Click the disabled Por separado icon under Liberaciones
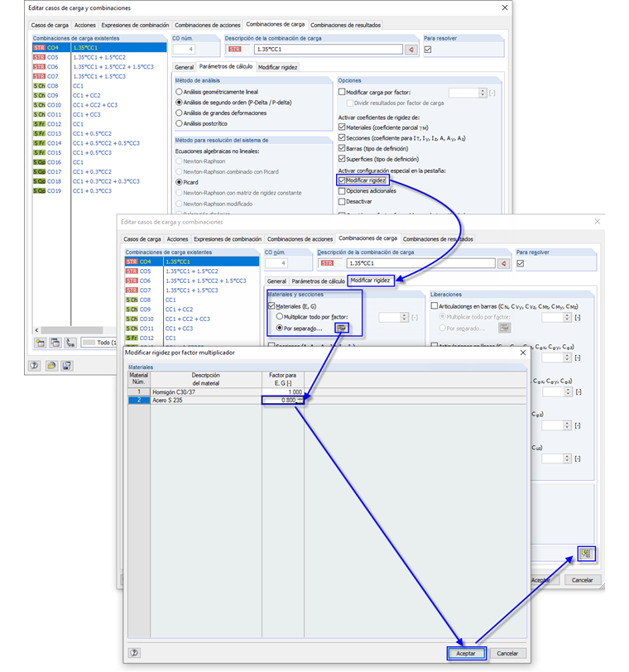Image resolution: width=629 pixels, height=672 pixels. coord(504,328)
